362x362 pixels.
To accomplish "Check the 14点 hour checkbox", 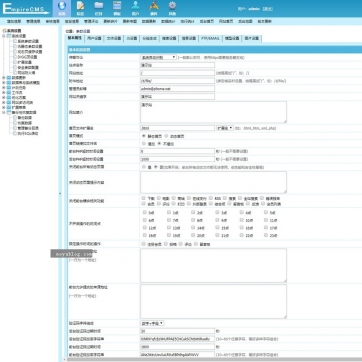I will click(x=193, y=228).
